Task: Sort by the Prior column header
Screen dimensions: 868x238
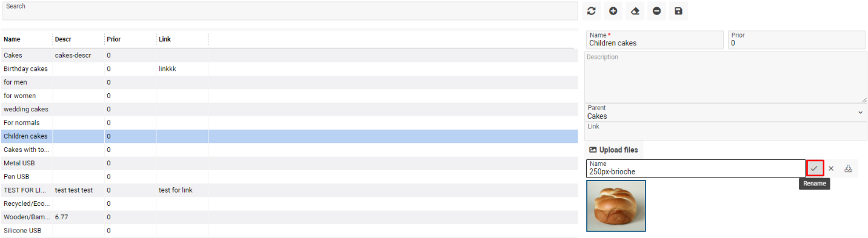Action: [x=113, y=39]
